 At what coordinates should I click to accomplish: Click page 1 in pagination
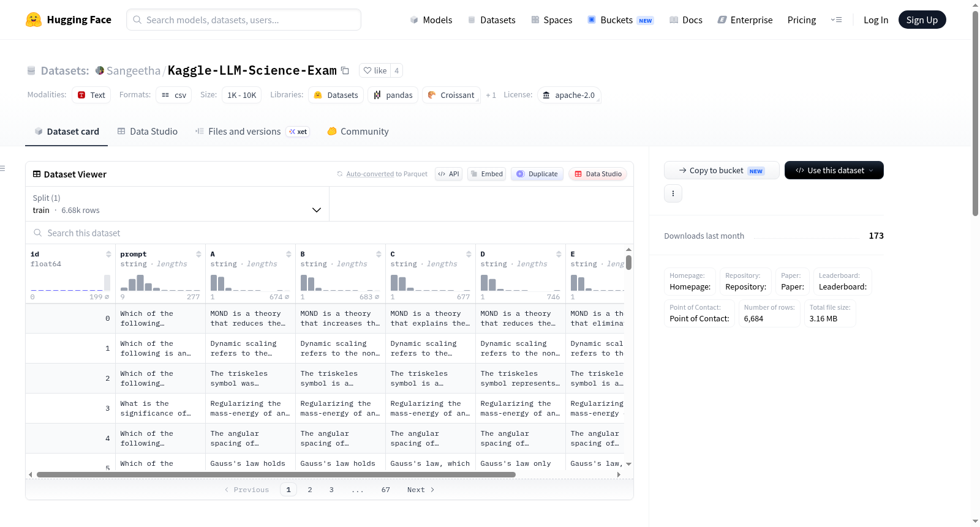tap(288, 490)
